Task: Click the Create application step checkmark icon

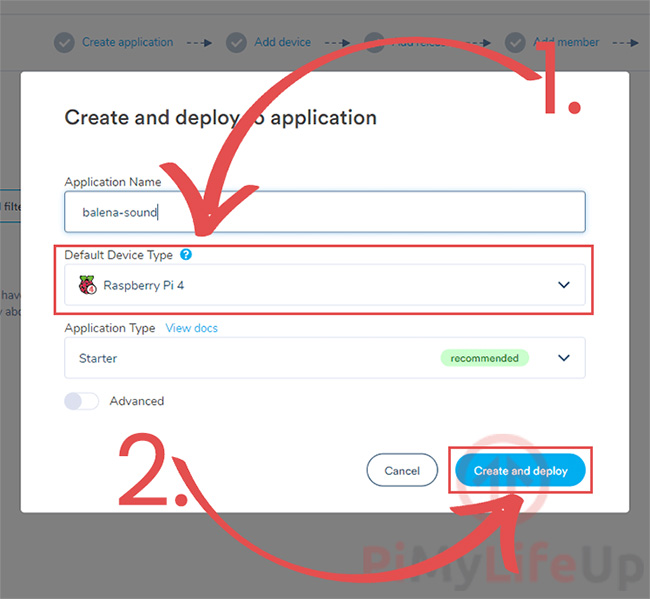Action: (x=64, y=42)
